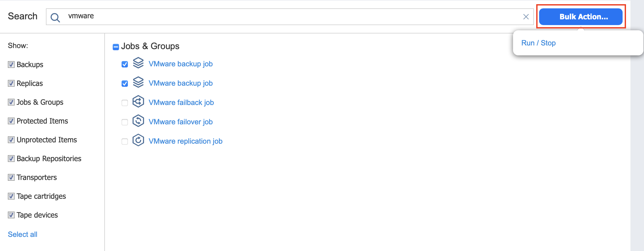644x251 pixels.
Task: Open the Bulk Action menu
Action: tap(581, 17)
